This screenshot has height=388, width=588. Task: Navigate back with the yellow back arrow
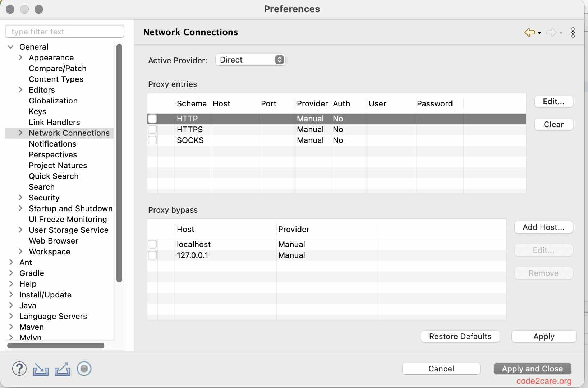(529, 32)
